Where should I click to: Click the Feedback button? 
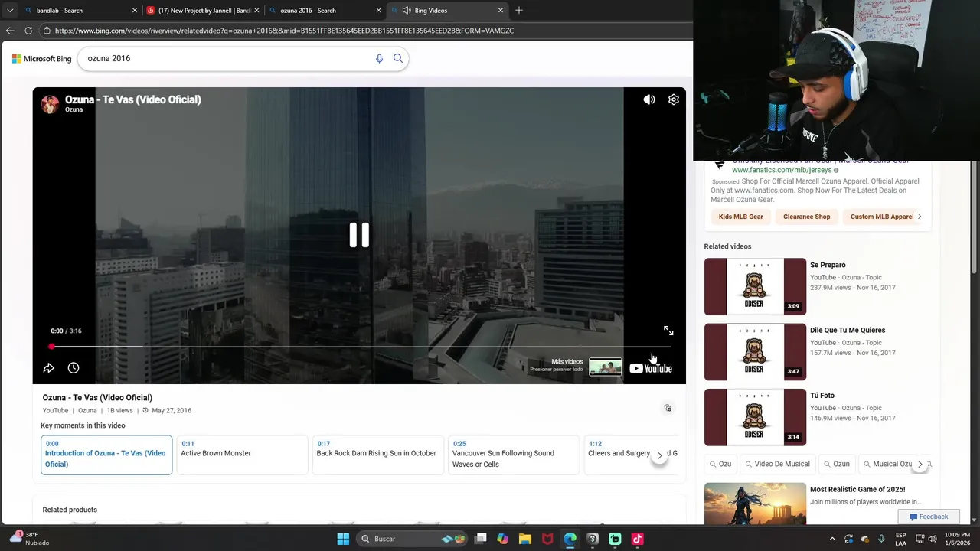(929, 517)
